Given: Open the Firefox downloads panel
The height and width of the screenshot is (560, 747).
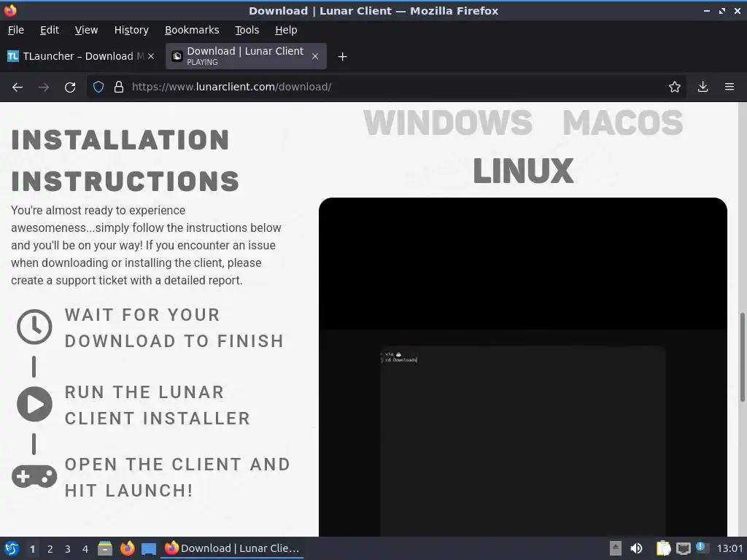Looking at the screenshot, I should tap(703, 87).
